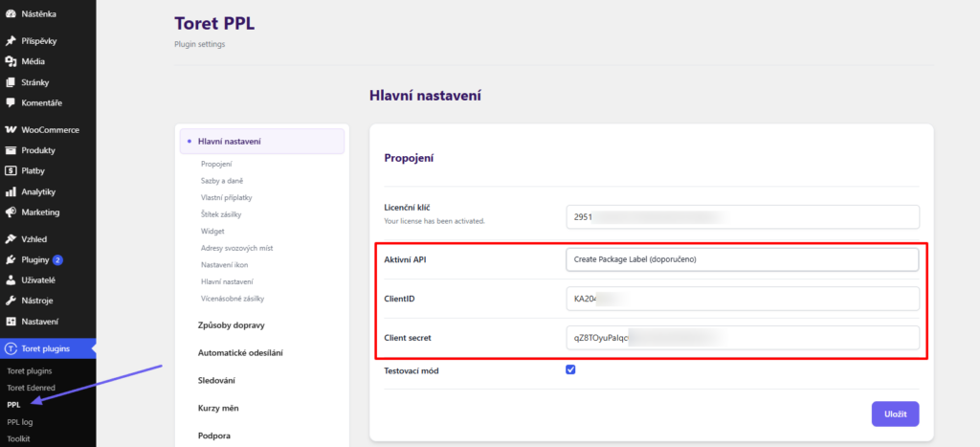Click the Analytiky bar chart icon
980x447 pixels.
[10, 192]
